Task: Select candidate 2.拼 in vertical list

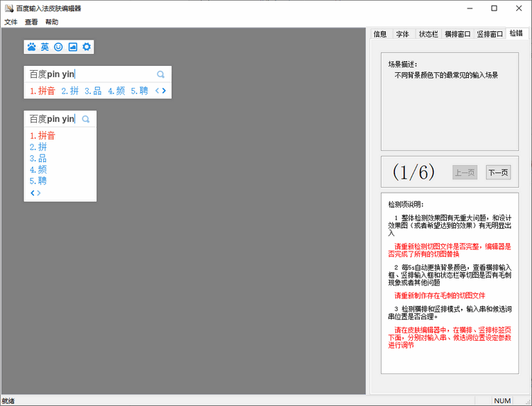Action: point(38,147)
